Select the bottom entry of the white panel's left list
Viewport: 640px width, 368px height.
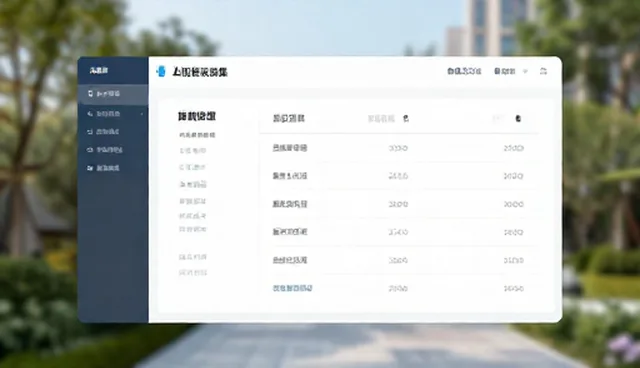tap(193, 273)
